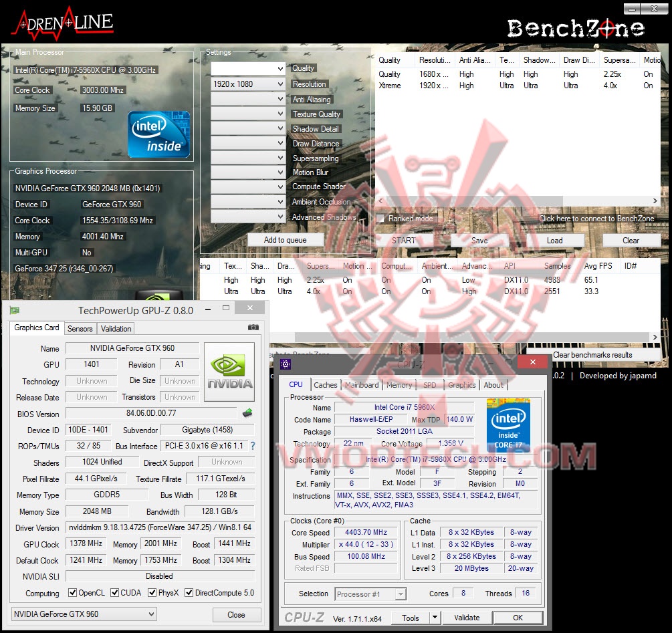672x633 pixels.
Task: Click the Add to queue button
Action: click(x=286, y=240)
